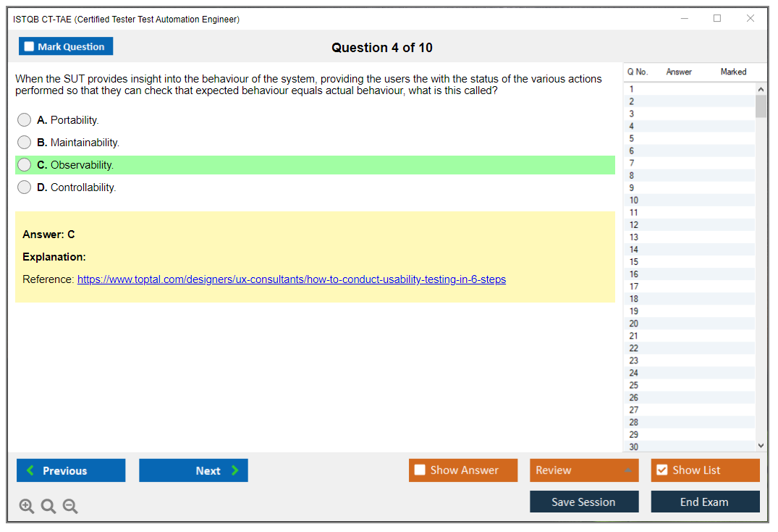
Task: Uncheck the Show List checkbox
Action: [x=661, y=470]
